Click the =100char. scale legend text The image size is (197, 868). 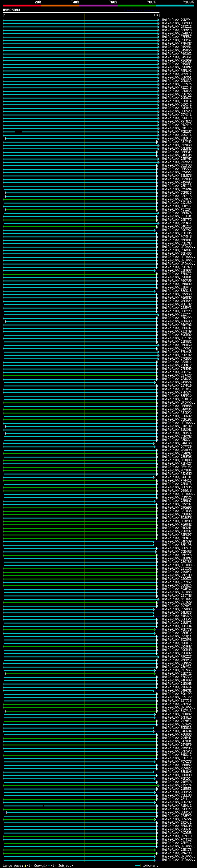149,866
